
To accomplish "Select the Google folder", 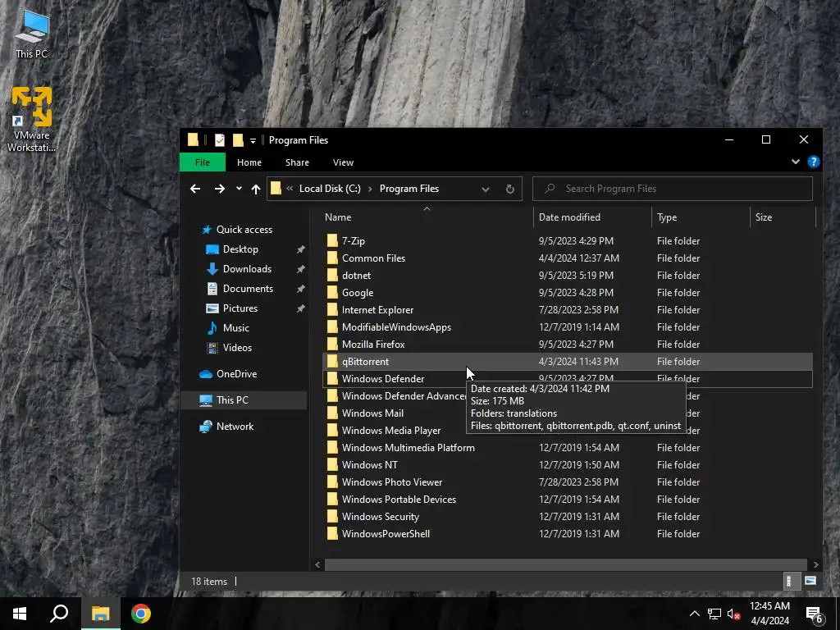I will 568,293.
